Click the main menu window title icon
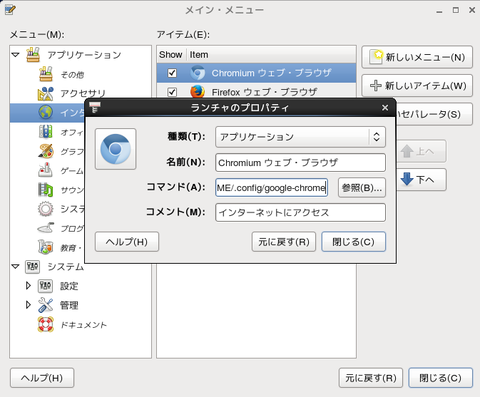Image resolution: width=480 pixels, height=397 pixels. tap(10, 10)
